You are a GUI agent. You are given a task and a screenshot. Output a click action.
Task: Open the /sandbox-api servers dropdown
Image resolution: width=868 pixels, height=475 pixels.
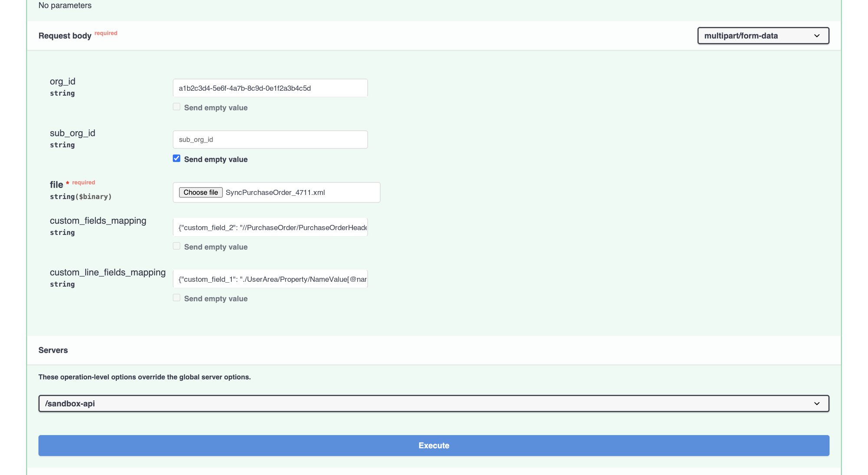pyautogui.click(x=434, y=403)
